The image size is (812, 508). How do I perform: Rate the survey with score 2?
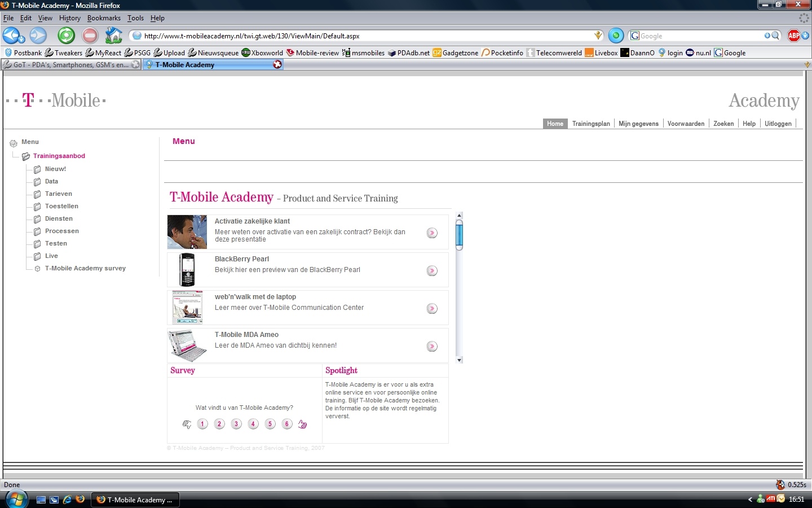point(219,424)
